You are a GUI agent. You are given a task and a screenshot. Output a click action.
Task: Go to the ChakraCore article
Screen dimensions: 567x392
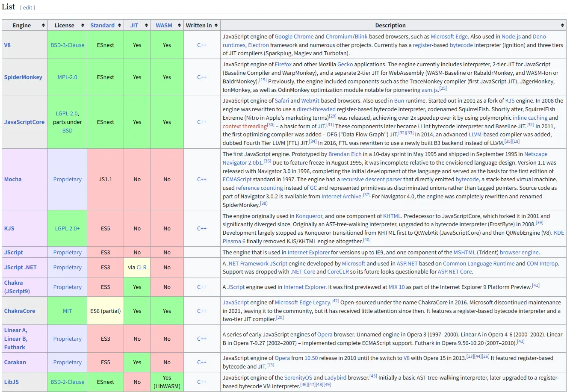[x=20, y=311]
